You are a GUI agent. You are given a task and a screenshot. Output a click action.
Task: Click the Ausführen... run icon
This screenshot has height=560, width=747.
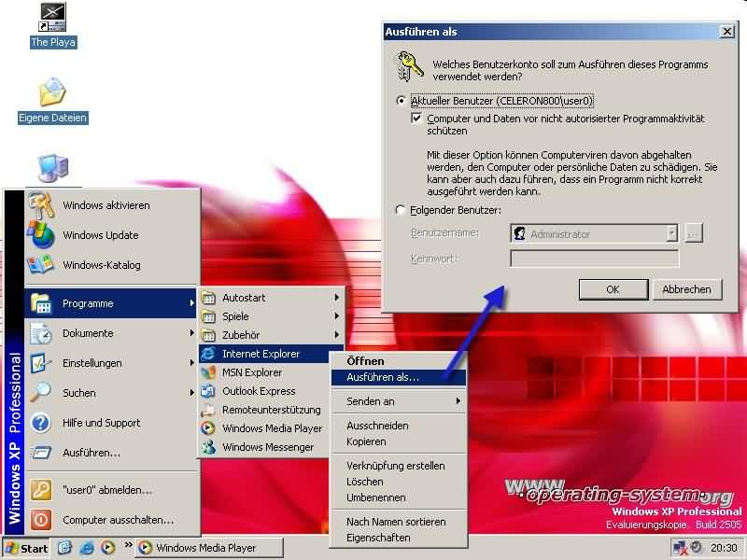(41, 453)
